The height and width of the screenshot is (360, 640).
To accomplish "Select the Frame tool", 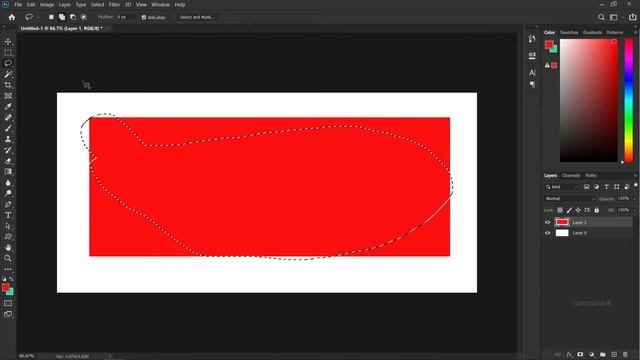I will pos(8,96).
